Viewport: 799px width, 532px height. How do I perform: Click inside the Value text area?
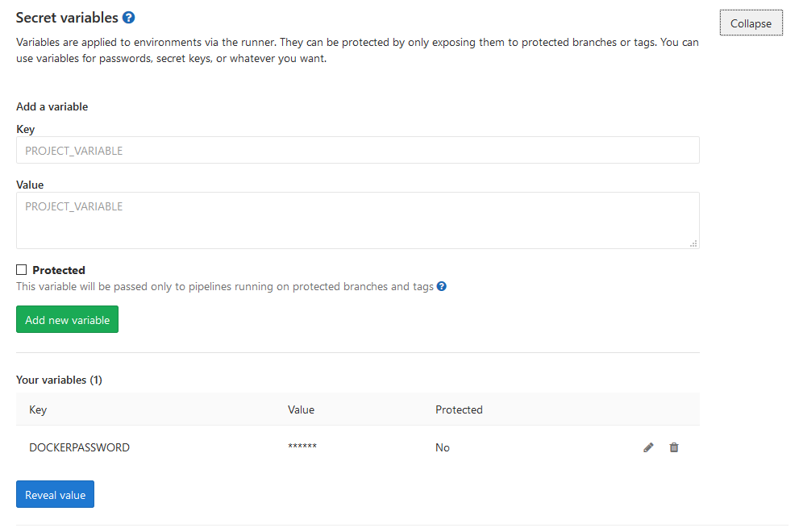[x=357, y=220]
